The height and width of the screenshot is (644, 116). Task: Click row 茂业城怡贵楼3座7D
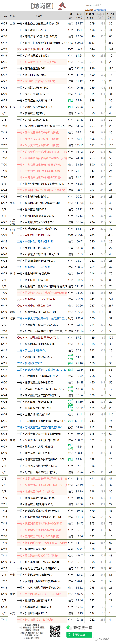58,197
